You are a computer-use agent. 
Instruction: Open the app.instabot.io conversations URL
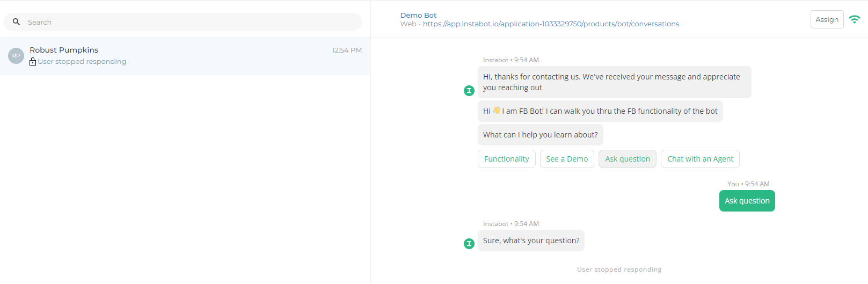tap(551, 24)
